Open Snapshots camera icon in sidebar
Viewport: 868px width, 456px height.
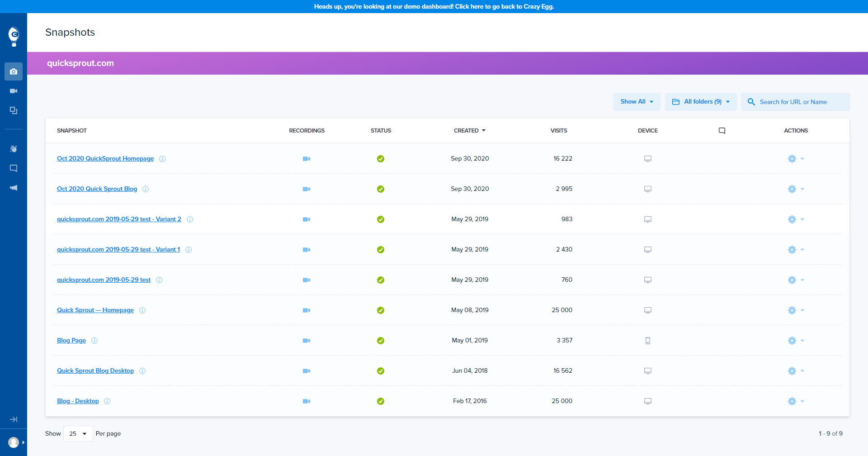[x=14, y=71]
